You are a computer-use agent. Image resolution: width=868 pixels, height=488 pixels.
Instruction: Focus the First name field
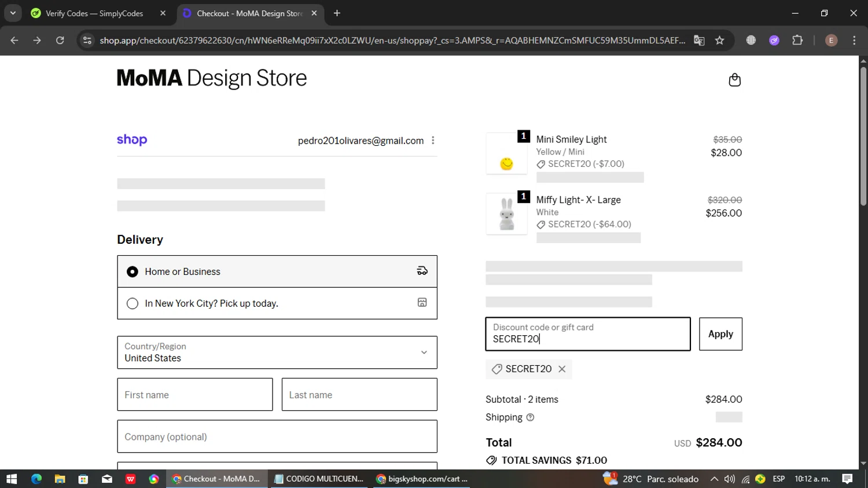coord(195,395)
